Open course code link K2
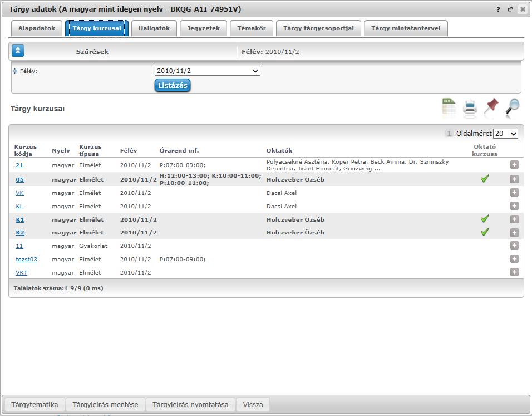532x416 pixels. (x=20, y=233)
